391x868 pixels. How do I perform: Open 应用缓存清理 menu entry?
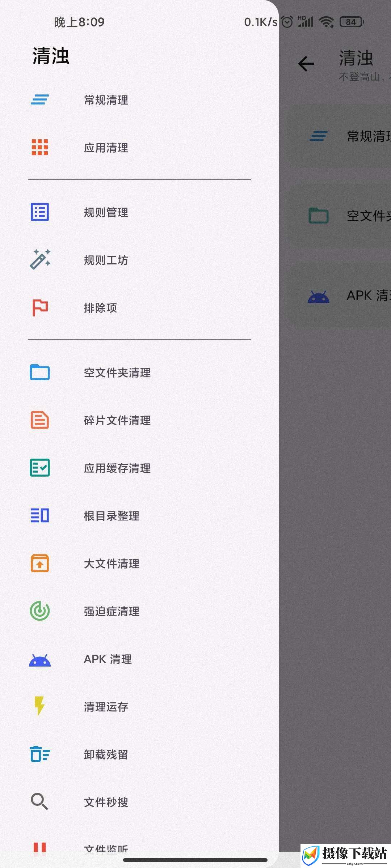[x=139, y=468]
